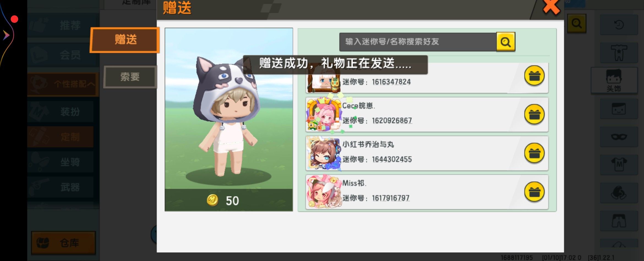Select the 坐骑 mounts menu item
The height and width of the screenshot is (261, 644).
click(61, 162)
